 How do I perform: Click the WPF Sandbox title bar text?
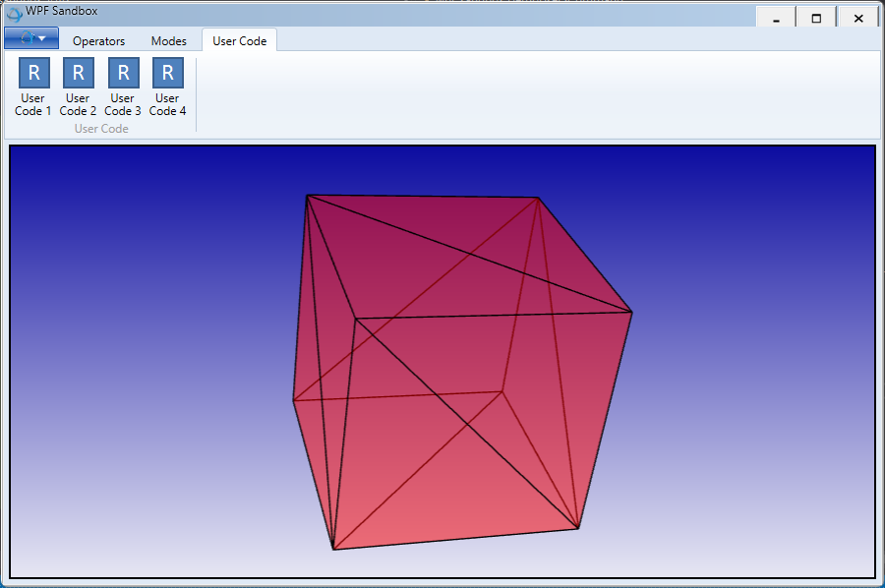[x=61, y=12]
